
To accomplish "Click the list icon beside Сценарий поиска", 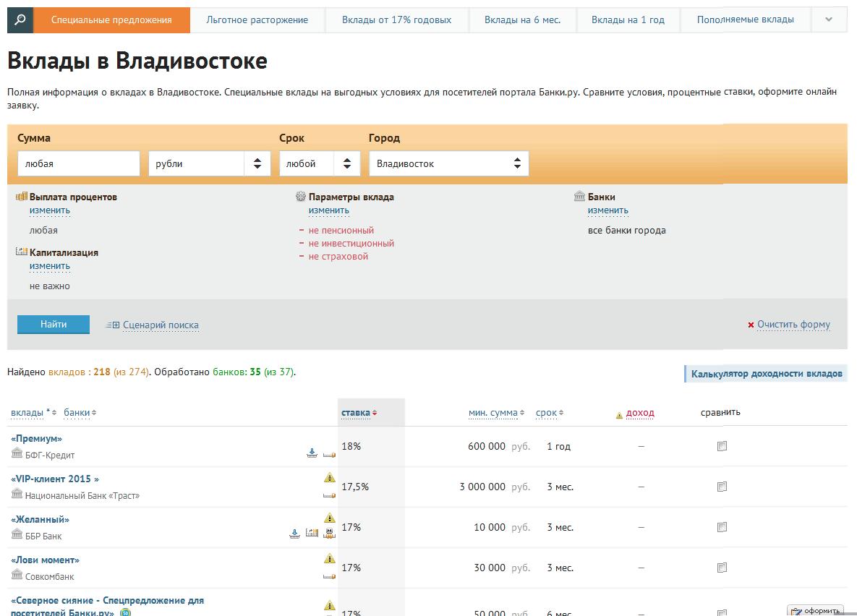I will point(113,325).
